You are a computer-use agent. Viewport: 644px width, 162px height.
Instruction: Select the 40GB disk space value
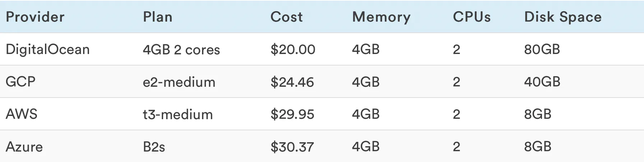[x=542, y=82]
